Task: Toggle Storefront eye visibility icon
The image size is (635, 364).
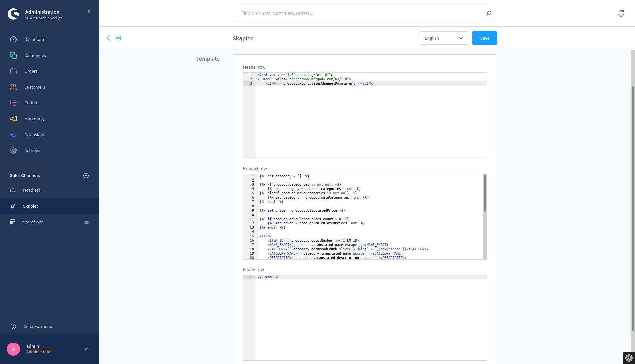Action: pos(87,222)
